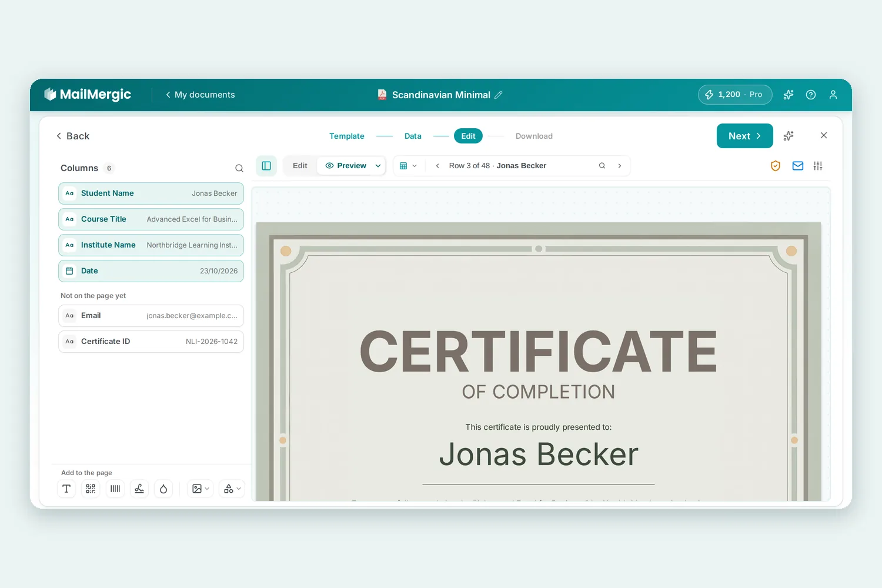Select the Institute Name column
This screenshot has height=588, width=882.
point(151,245)
